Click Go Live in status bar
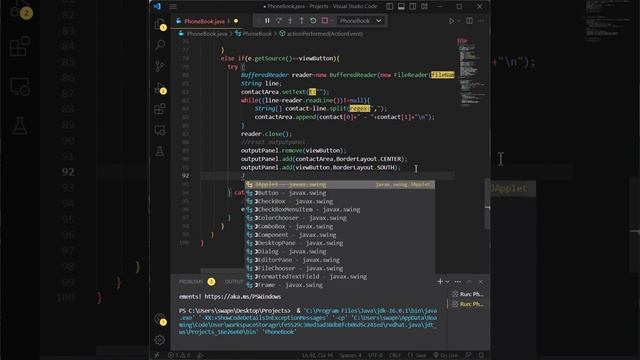The width and height of the screenshot is (640, 360). point(446,356)
